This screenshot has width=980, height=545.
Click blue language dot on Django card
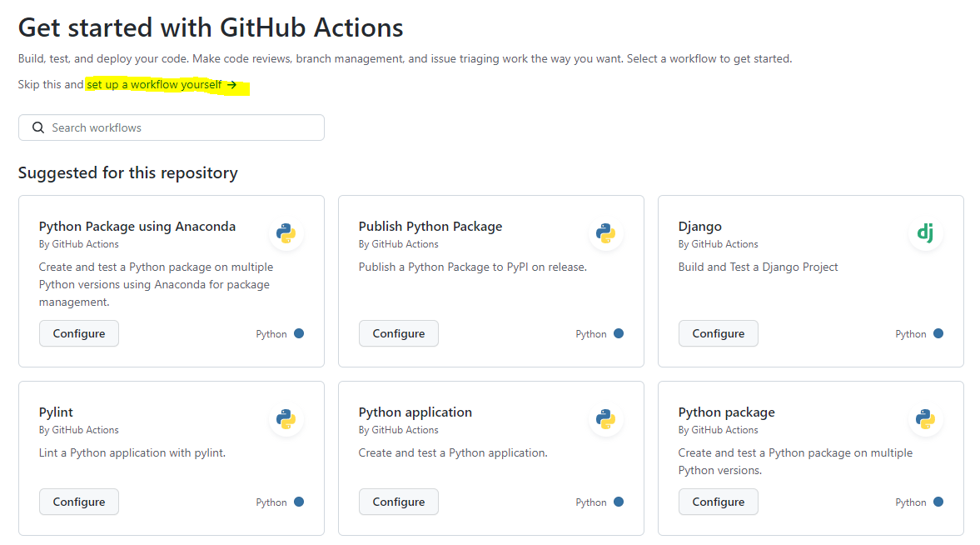coord(938,333)
